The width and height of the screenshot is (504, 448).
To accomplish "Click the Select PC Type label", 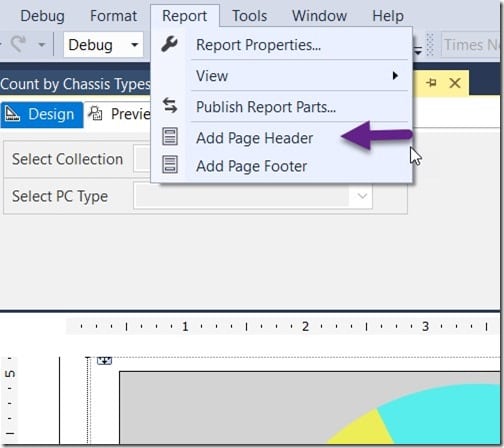I will click(60, 196).
